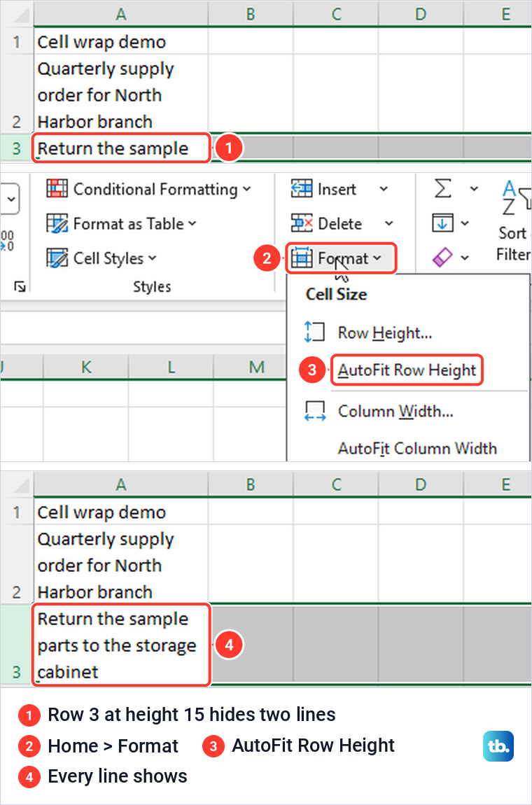Open the Conditional Formatting menu

(149, 189)
